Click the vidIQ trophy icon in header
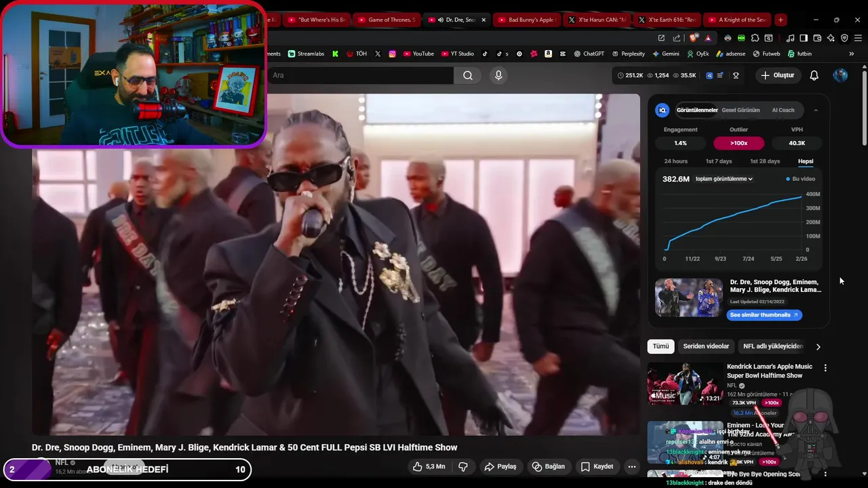The width and height of the screenshot is (868, 488). click(x=736, y=75)
